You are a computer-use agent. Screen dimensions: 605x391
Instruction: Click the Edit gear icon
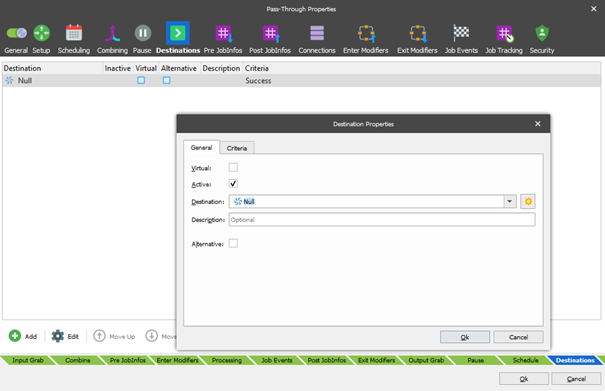pyautogui.click(x=58, y=336)
